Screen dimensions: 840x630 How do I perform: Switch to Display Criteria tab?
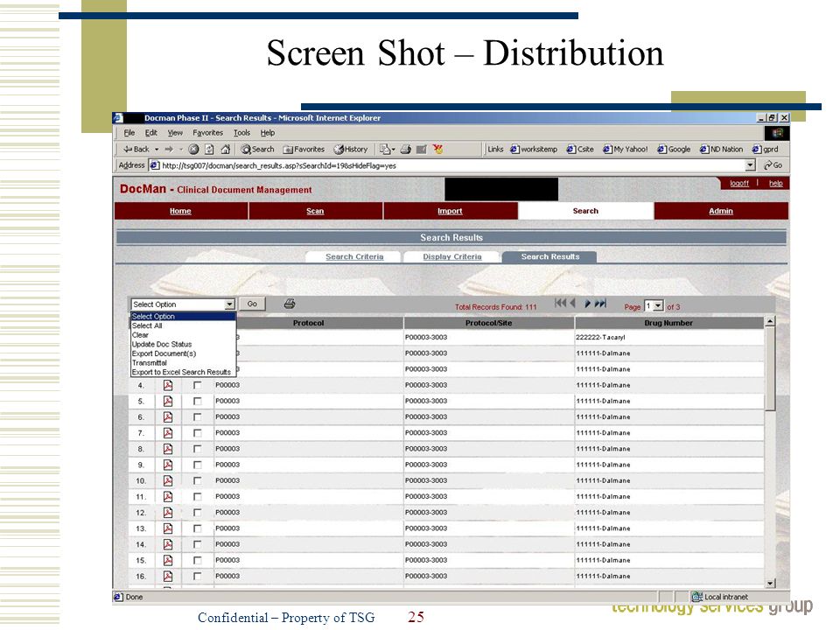pos(451,256)
